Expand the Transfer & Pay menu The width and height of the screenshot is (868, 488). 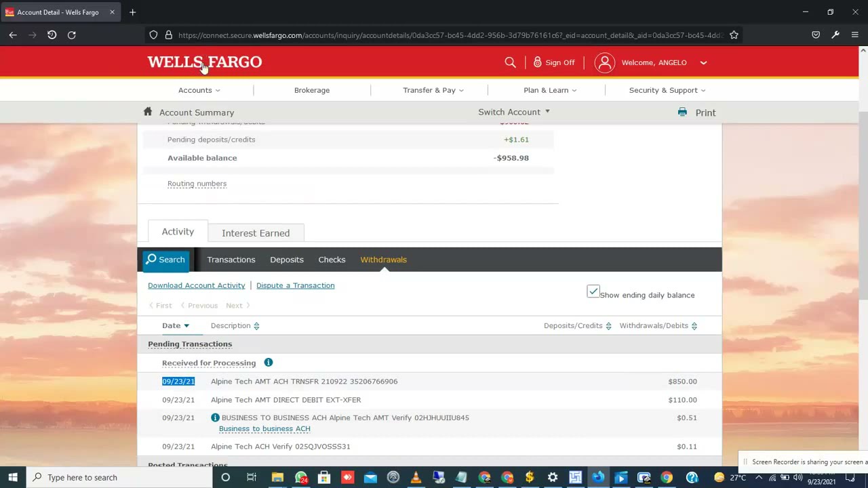tap(433, 90)
